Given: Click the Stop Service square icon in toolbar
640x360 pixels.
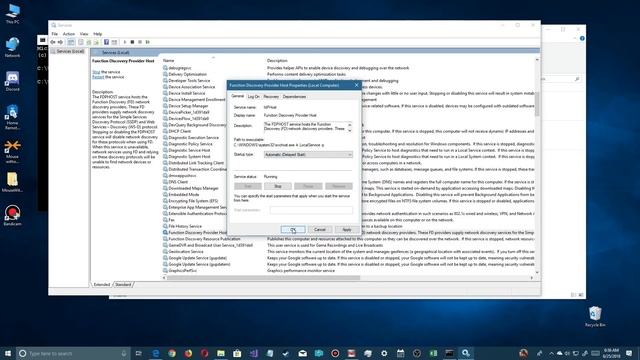Looking at the screenshot, I should [132, 42].
